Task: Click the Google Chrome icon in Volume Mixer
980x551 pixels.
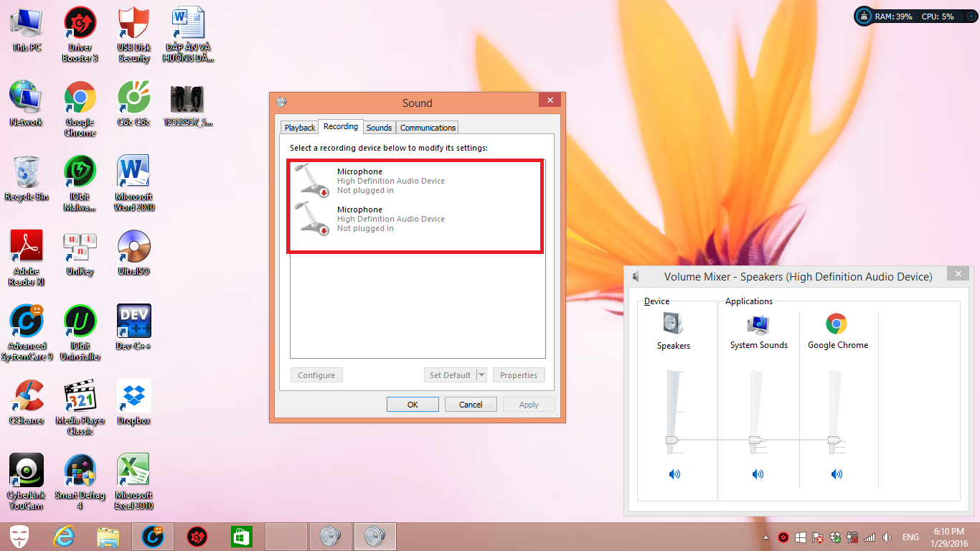Action: click(x=837, y=324)
